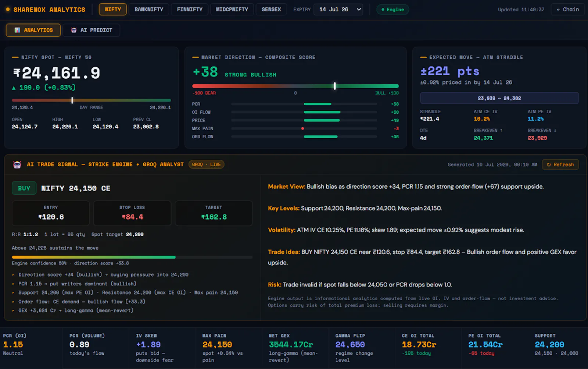Click the +38 composite score value
588x369 pixels.
coord(205,72)
